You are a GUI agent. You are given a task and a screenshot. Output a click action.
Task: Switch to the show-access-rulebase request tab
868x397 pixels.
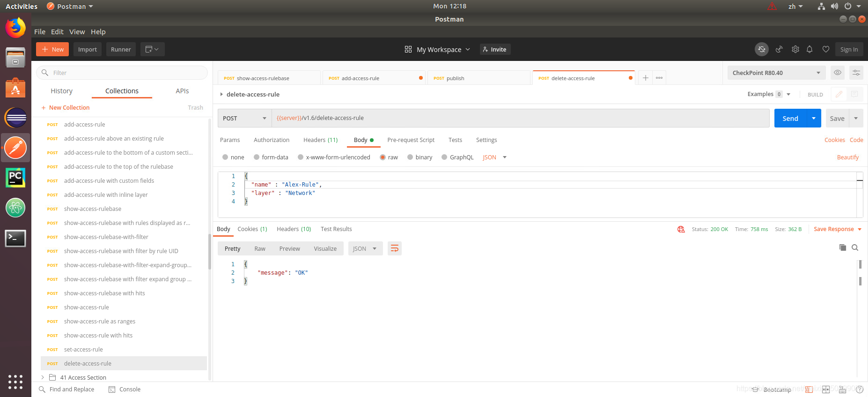(269, 78)
